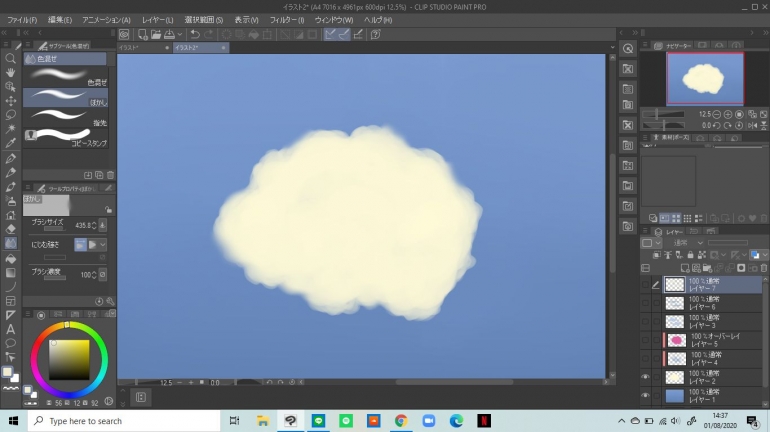Switch to the first イラスト* document tab
This screenshot has width=770, height=432.
click(144, 48)
